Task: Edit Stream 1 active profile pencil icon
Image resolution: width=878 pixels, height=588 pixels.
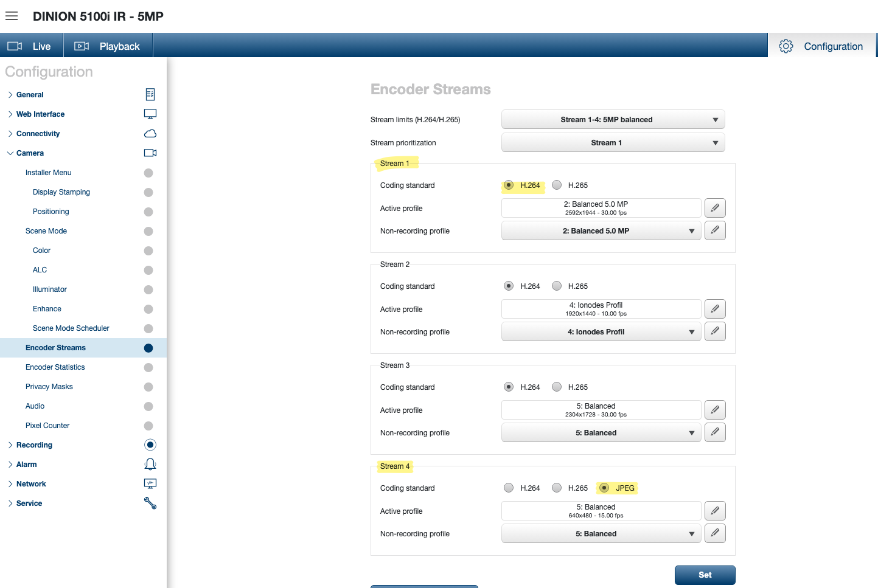Action: click(x=714, y=208)
